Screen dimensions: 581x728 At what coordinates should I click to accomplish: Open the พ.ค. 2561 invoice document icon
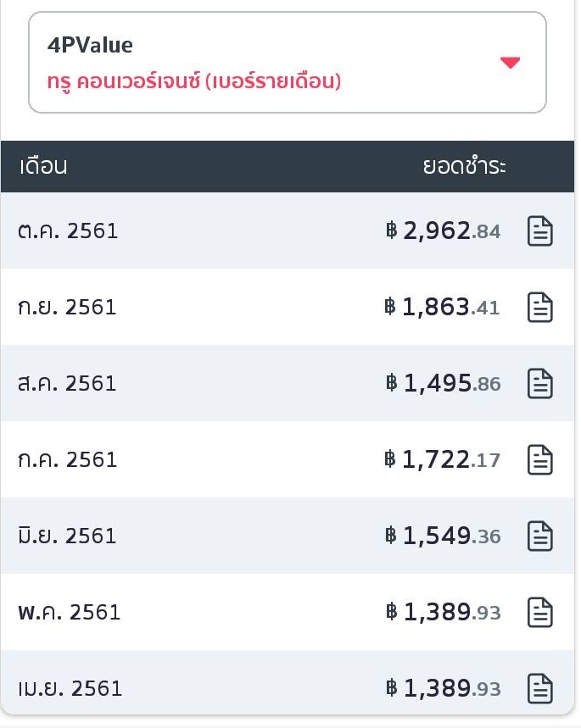[x=540, y=612]
